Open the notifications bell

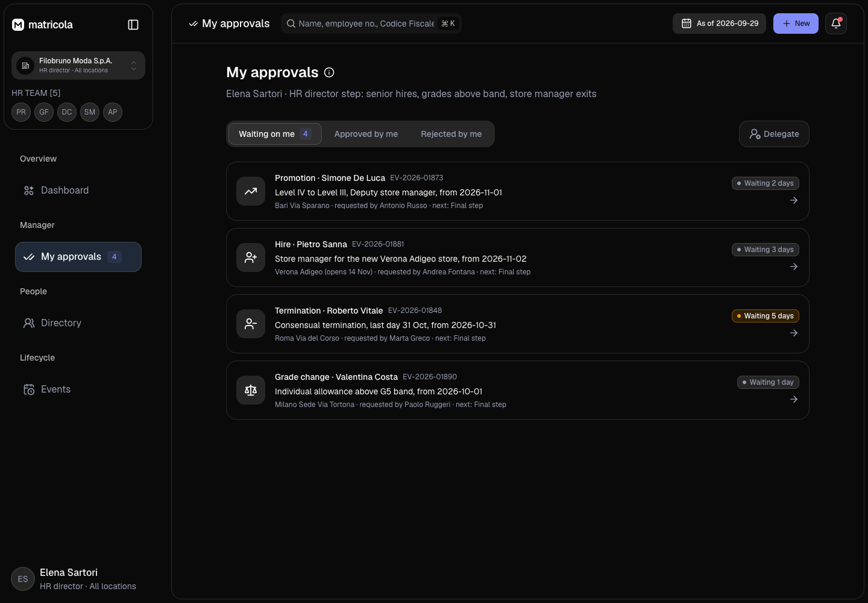coord(836,24)
